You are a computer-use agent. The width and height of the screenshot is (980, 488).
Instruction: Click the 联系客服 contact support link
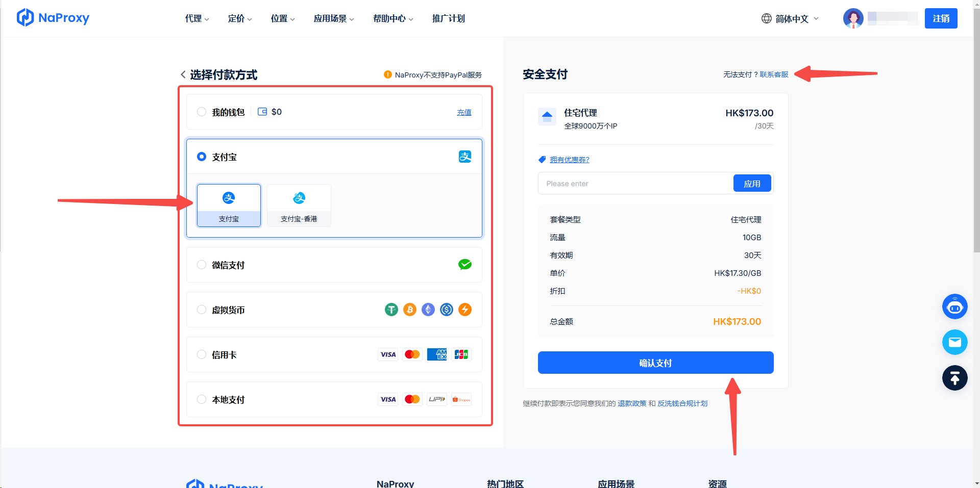tap(774, 74)
